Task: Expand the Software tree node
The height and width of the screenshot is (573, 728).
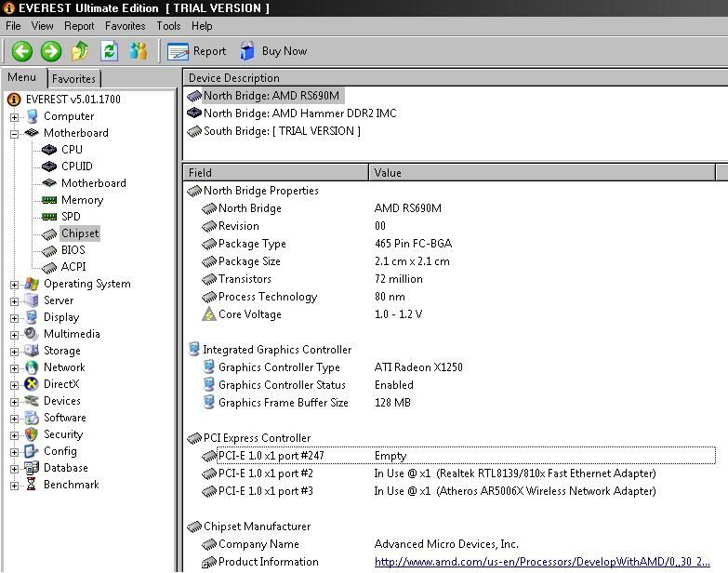Action: (14, 419)
